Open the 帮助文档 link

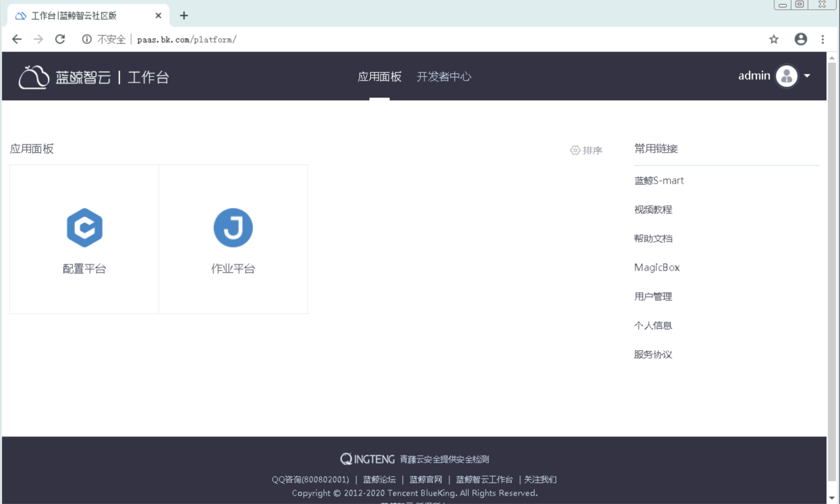coord(653,239)
